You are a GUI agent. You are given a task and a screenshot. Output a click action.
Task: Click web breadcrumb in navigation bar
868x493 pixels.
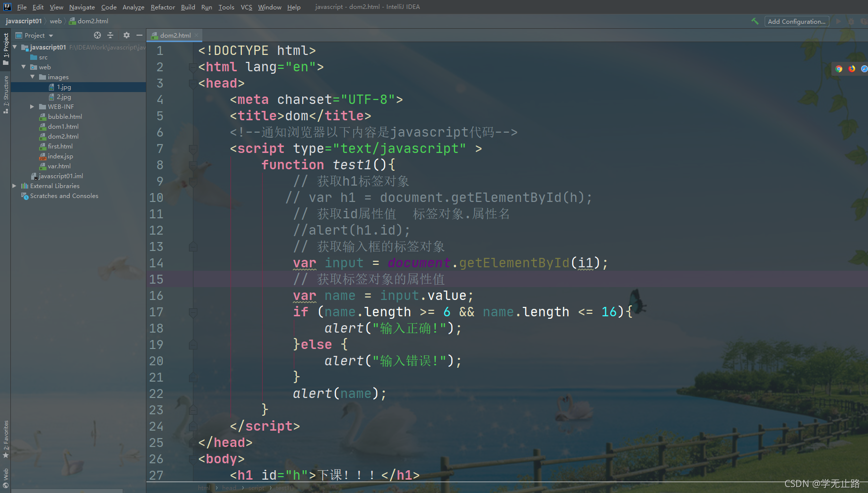[55, 21]
